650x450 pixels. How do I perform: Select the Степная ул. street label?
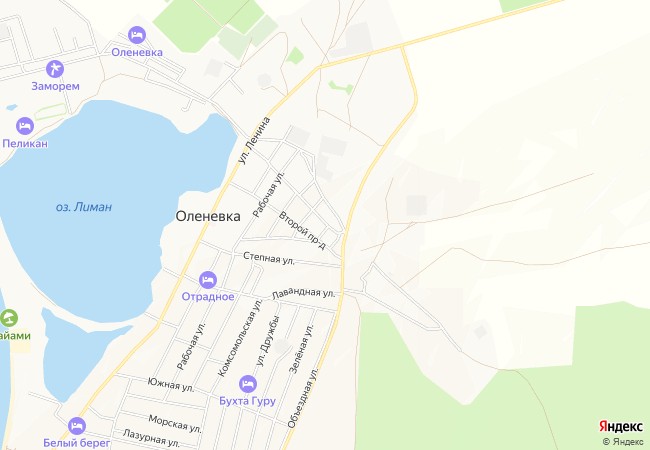tap(269, 258)
